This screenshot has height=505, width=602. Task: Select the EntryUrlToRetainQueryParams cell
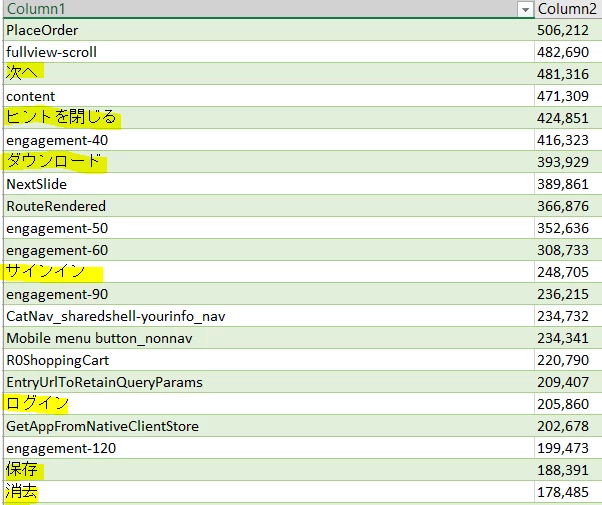click(269, 382)
